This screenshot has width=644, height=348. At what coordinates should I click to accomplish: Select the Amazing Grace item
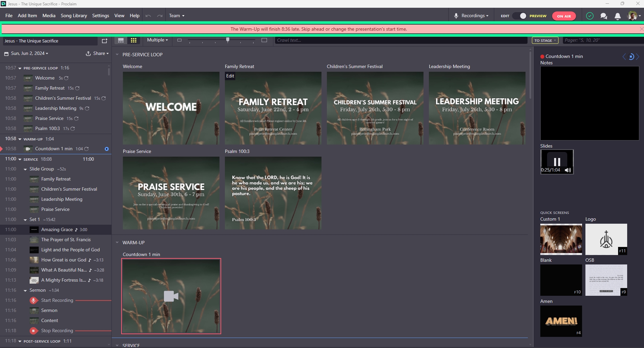56,230
